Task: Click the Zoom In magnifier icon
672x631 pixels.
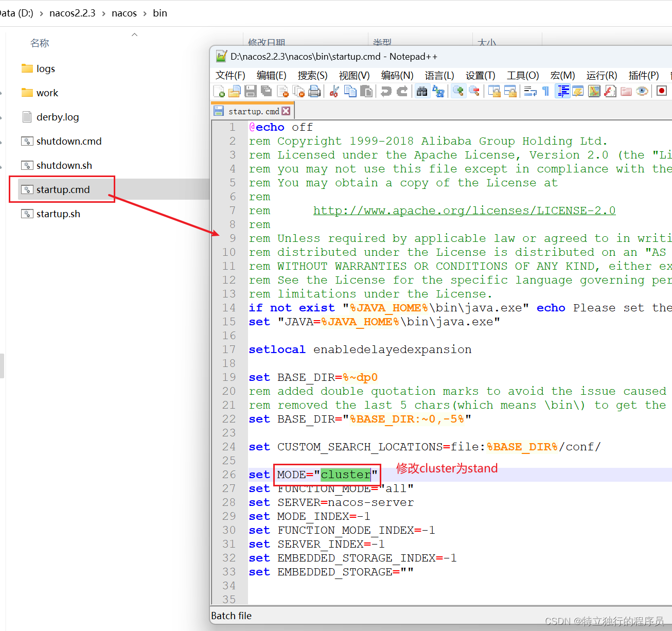Action: click(x=458, y=92)
